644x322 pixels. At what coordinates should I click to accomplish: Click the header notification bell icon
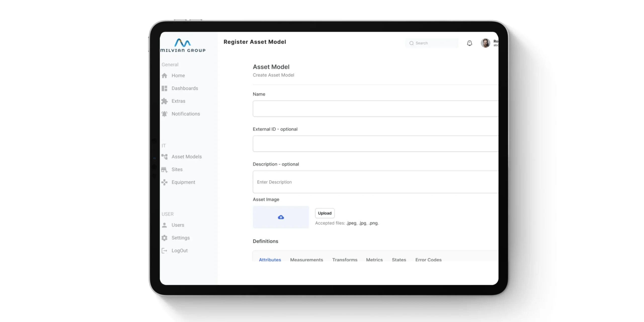tap(469, 43)
